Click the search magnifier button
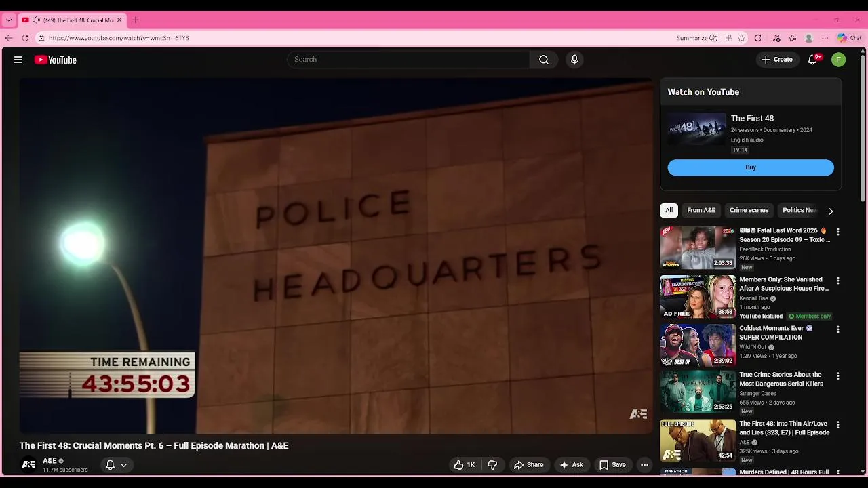Viewport: 868px width, 488px height. pyautogui.click(x=544, y=60)
